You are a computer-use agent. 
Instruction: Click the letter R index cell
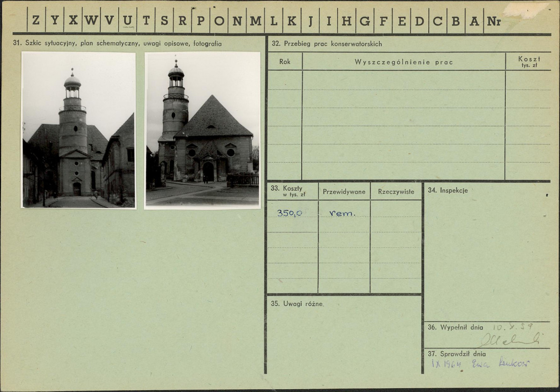(182, 21)
